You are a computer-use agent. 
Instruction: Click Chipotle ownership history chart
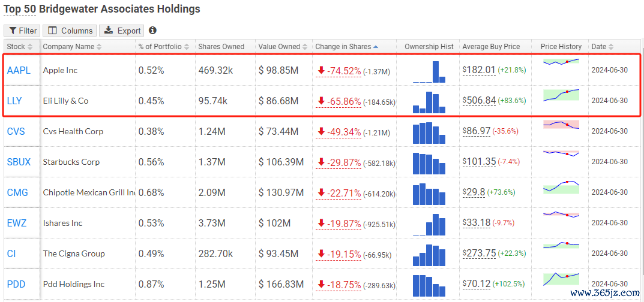(x=429, y=194)
